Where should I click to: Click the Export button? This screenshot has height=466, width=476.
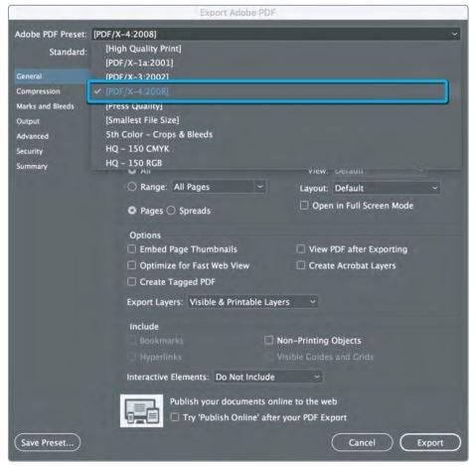click(430, 442)
